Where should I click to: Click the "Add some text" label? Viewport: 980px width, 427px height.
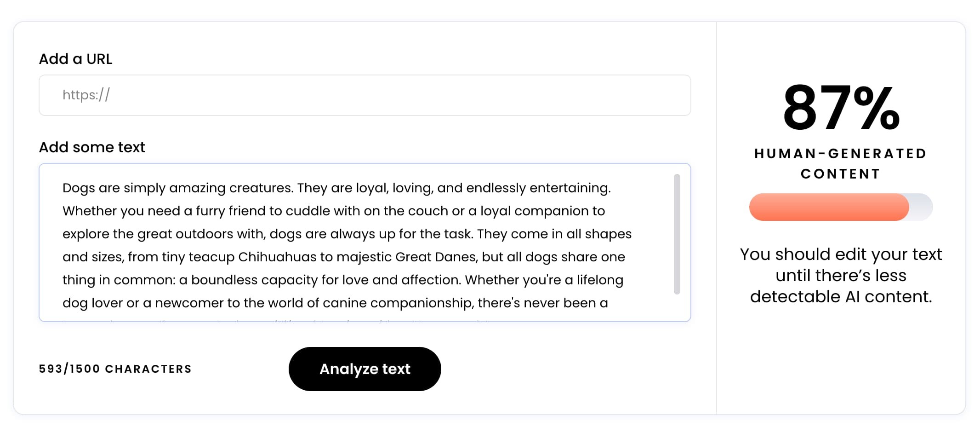(92, 147)
